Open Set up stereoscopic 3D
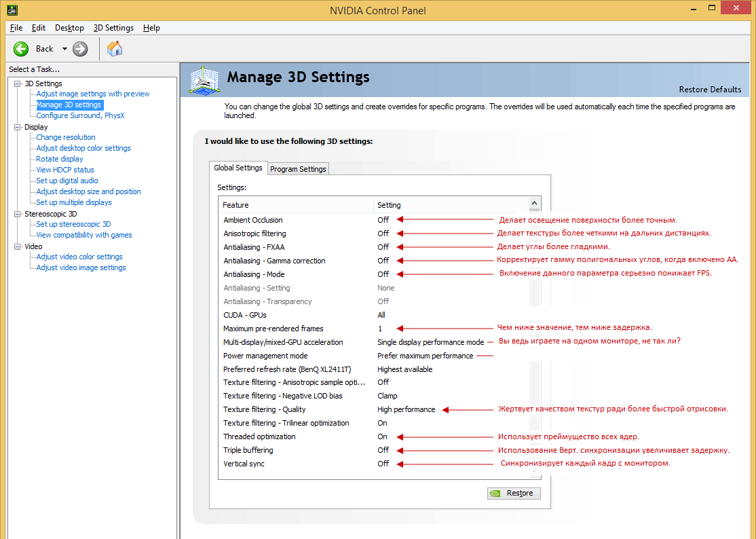Screen dimensions: 756x539 pyautogui.click(x=73, y=224)
